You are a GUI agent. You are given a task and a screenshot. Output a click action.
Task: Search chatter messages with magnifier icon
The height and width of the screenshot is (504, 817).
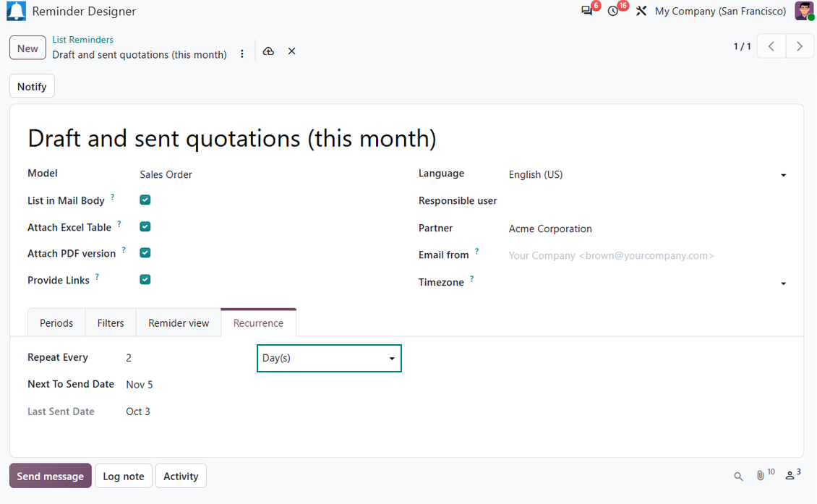pyautogui.click(x=738, y=477)
